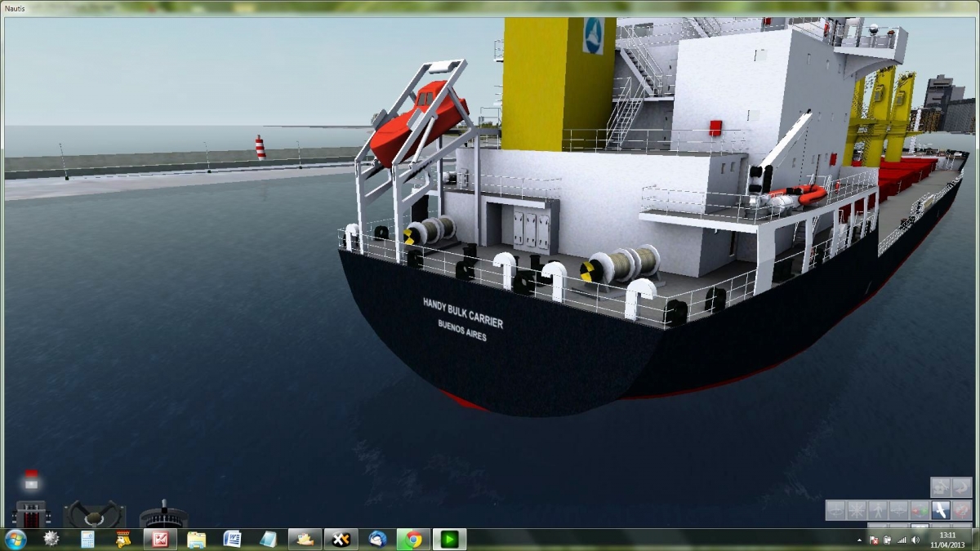Screen dimensions: 980x551
Task: Select the orbit camera view mode
Action: [836, 510]
